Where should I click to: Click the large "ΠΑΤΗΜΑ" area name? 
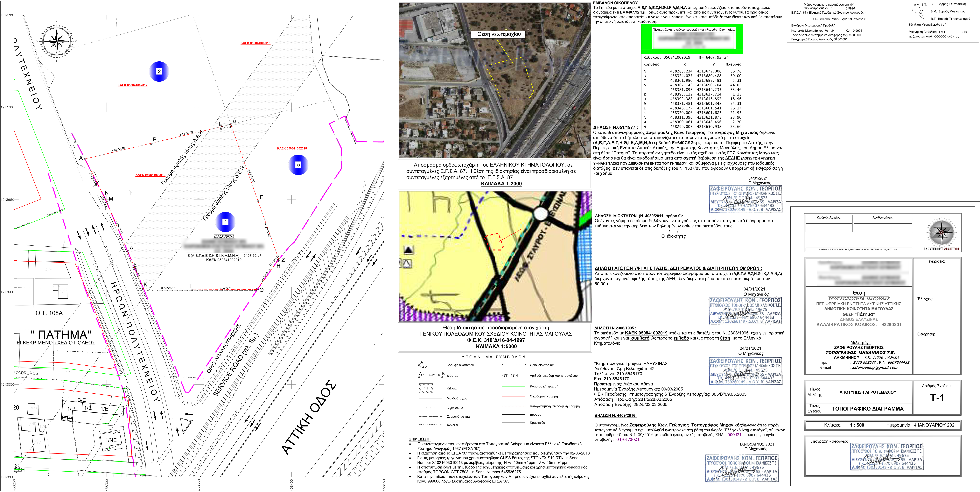[61, 335]
